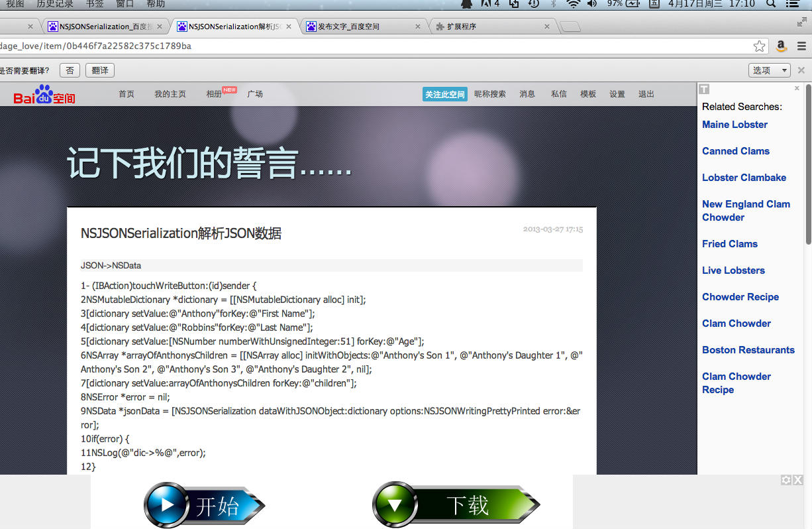Click the Canned Clams link
Viewport: 812px width, 529px height.
tap(736, 151)
